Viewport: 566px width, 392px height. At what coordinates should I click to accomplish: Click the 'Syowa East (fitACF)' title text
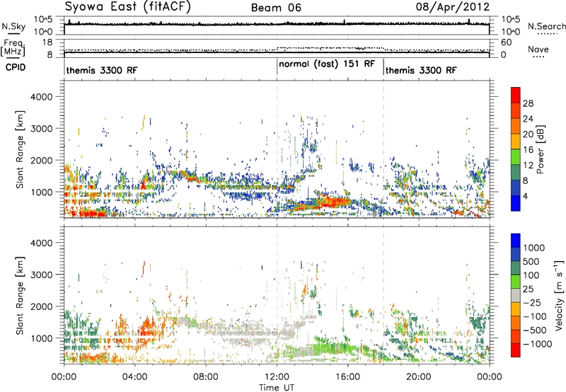pos(127,6)
